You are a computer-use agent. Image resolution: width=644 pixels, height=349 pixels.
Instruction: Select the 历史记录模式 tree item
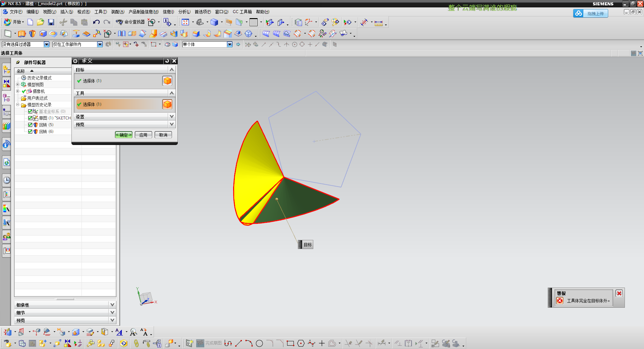39,78
